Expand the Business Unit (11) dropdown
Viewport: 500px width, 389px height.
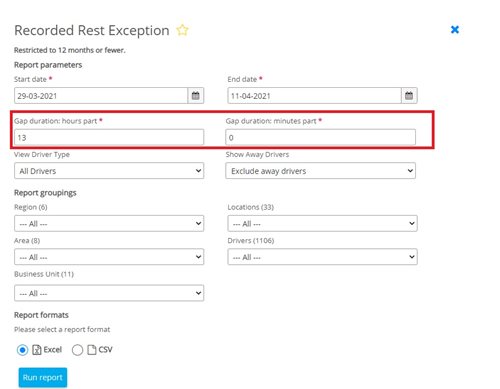109,293
